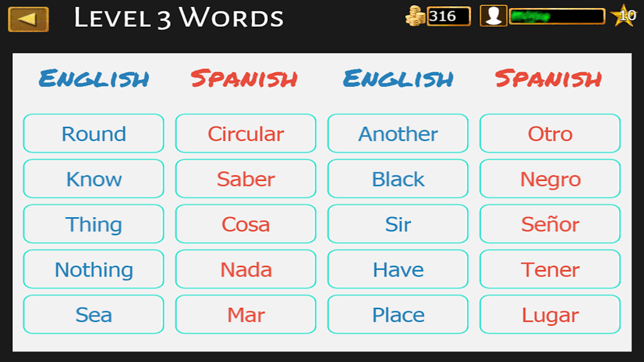This screenshot has width=644, height=362.
Task: Choose the Saber word card
Action: (x=246, y=179)
